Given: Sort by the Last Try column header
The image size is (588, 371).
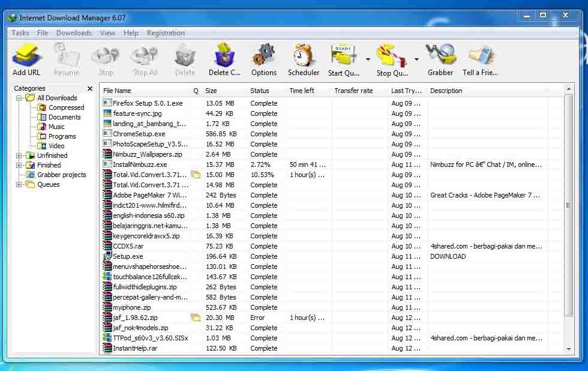Looking at the screenshot, I should click(x=407, y=91).
